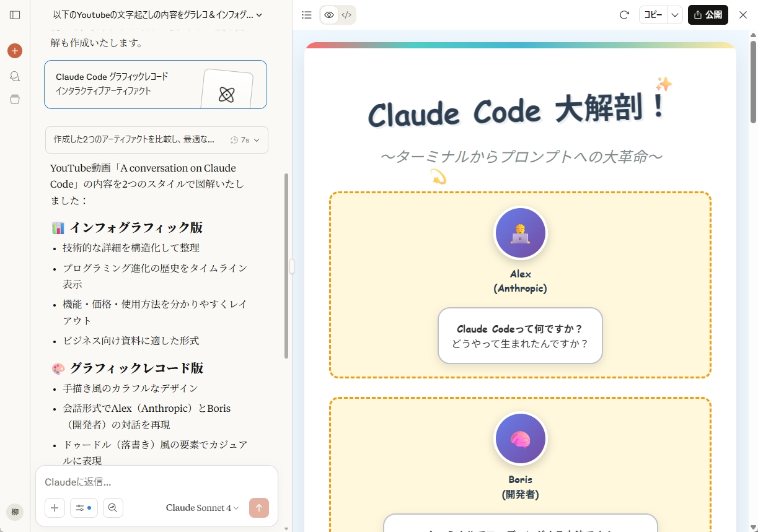Screen dimensions: 758x532
Task: Refresh the artifact preview
Action: 624,15
